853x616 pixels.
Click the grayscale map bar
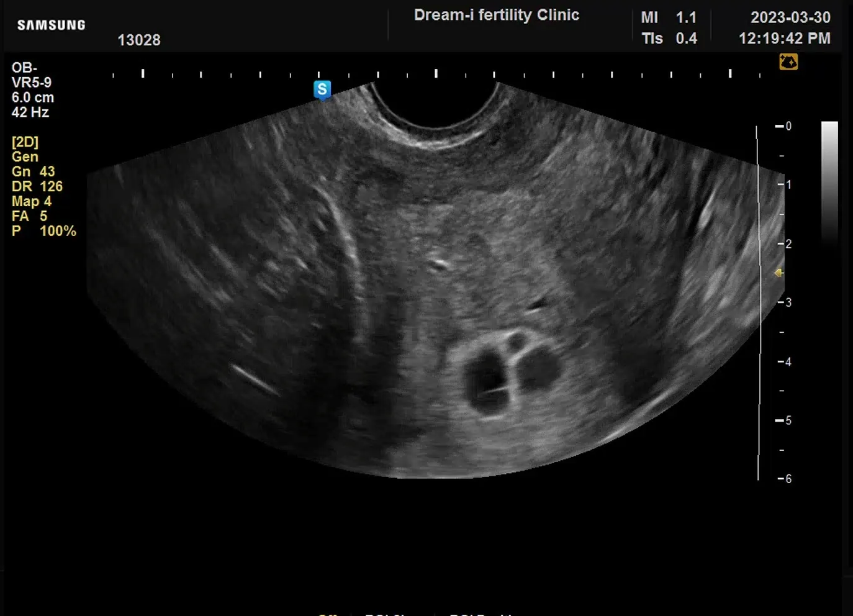829,184
